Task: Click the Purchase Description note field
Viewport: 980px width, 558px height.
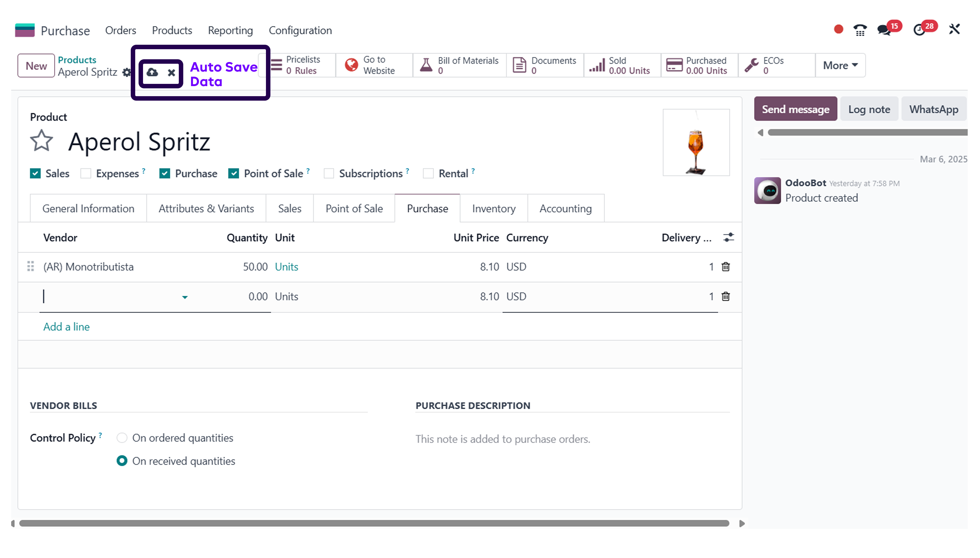Action: click(x=572, y=439)
